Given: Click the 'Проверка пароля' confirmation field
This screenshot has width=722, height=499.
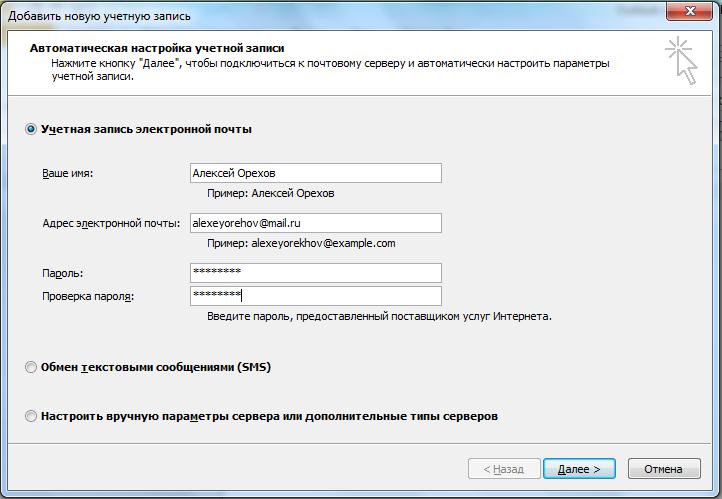Looking at the screenshot, I should (x=315, y=295).
